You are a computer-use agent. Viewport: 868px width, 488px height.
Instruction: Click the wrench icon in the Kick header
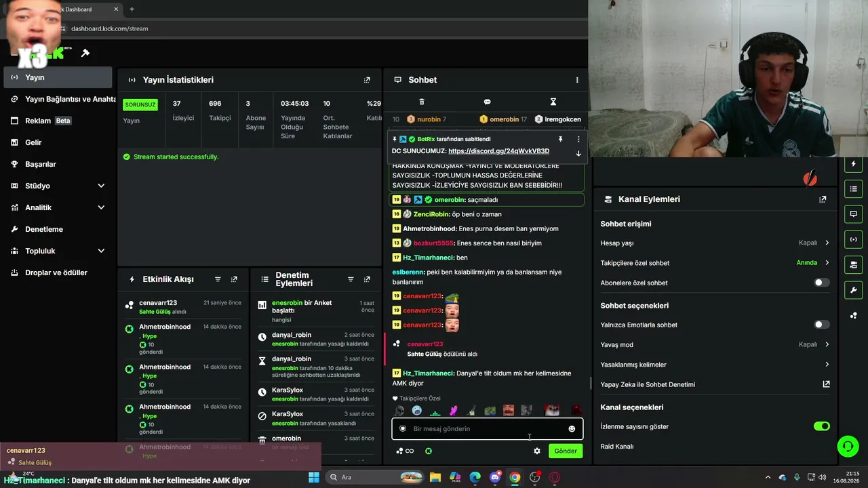(x=85, y=53)
